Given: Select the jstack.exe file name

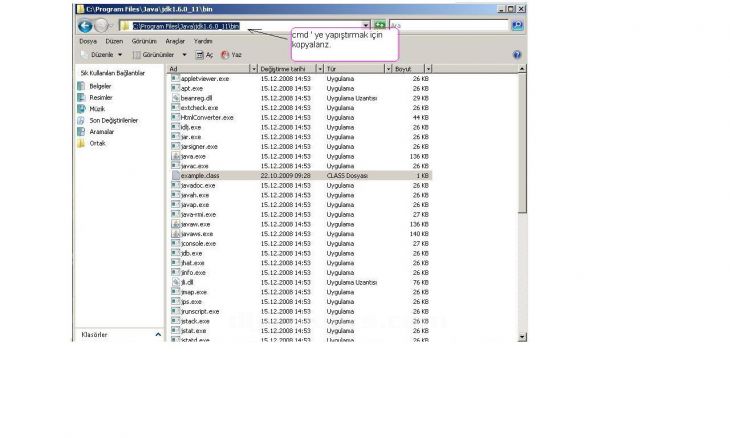Looking at the screenshot, I should coord(195,321).
